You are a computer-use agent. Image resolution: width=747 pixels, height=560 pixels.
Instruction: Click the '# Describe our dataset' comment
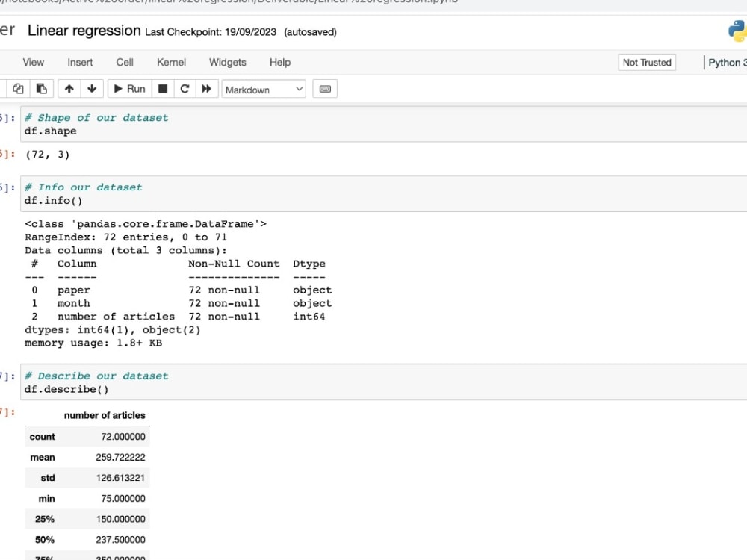pos(96,376)
